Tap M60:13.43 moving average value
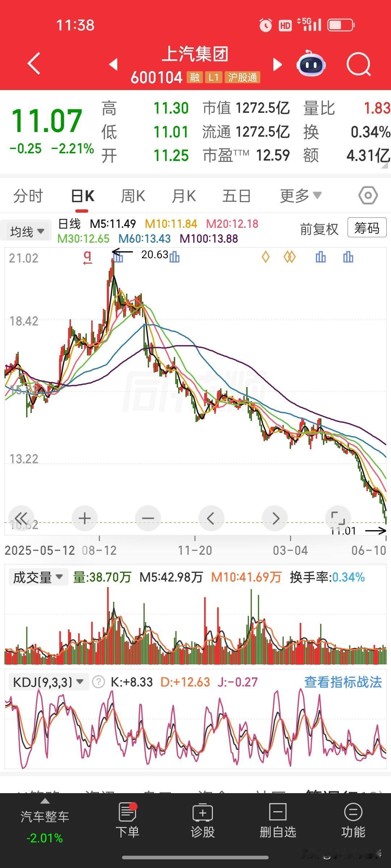 tap(144, 239)
